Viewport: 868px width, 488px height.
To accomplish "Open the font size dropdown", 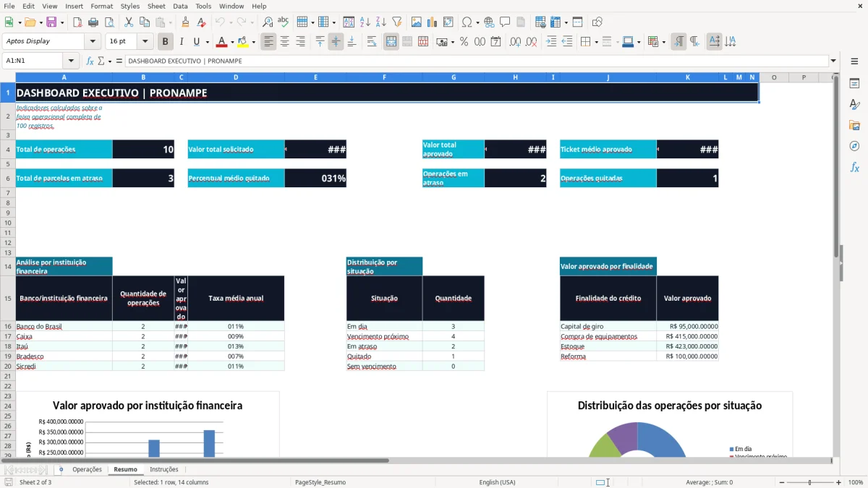I will pyautogui.click(x=145, y=41).
